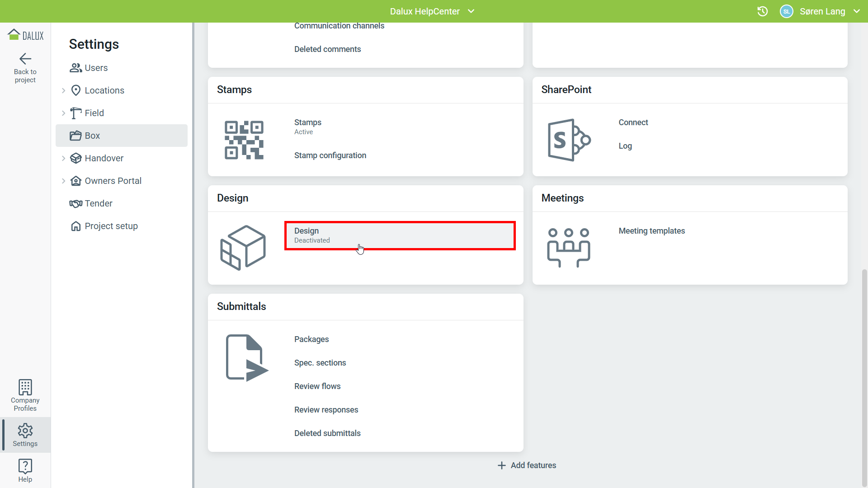Expand the Handover section chevron

63,158
